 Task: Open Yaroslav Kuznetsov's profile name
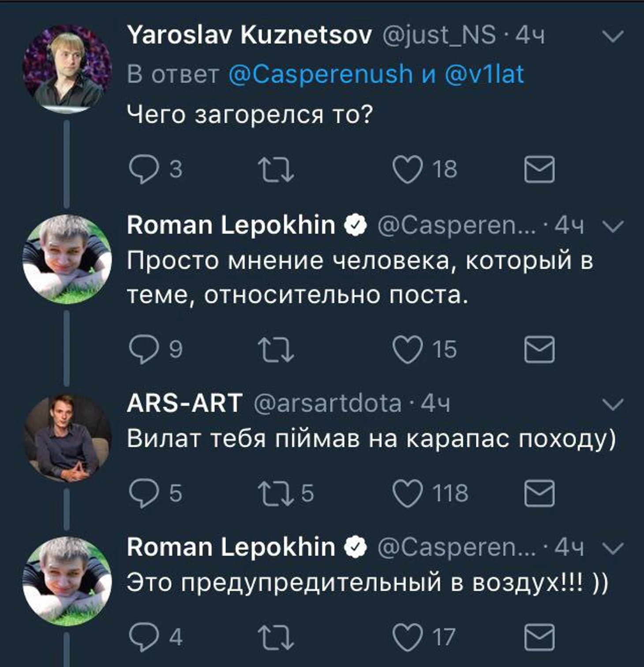click(x=249, y=35)
